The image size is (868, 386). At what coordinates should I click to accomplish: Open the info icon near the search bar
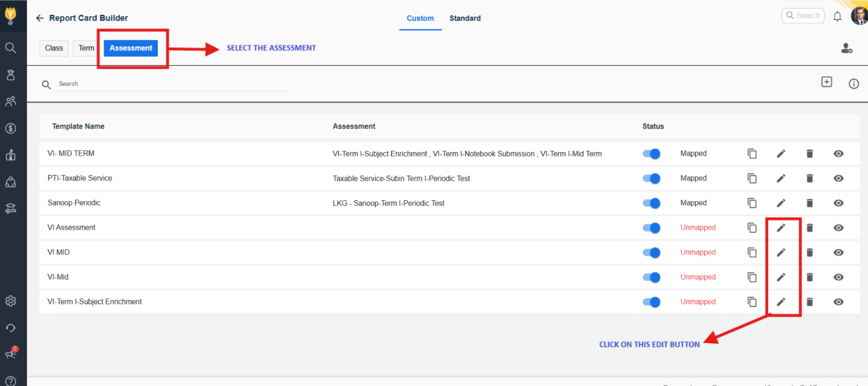[x=854, y=84]
